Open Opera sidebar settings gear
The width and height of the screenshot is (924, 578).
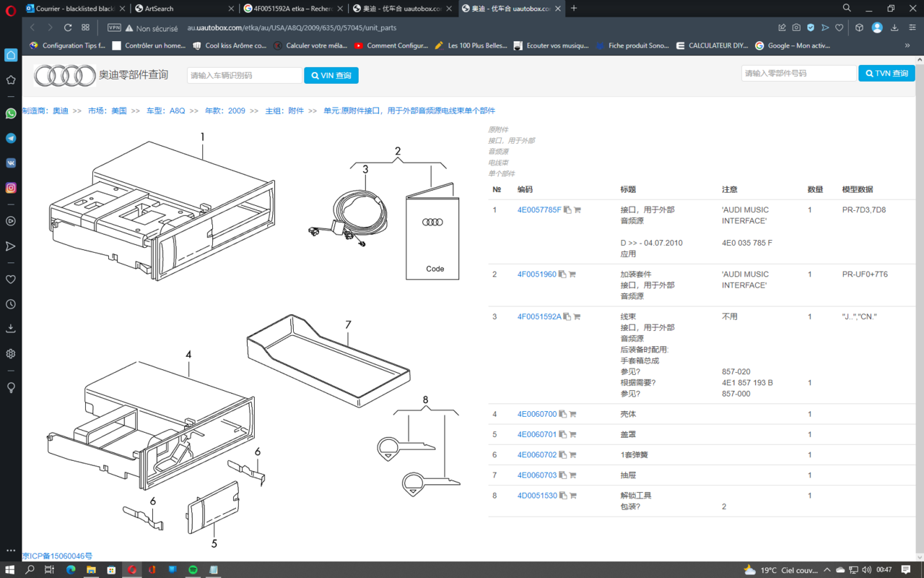pyautogui.click(x=11, y=354)
